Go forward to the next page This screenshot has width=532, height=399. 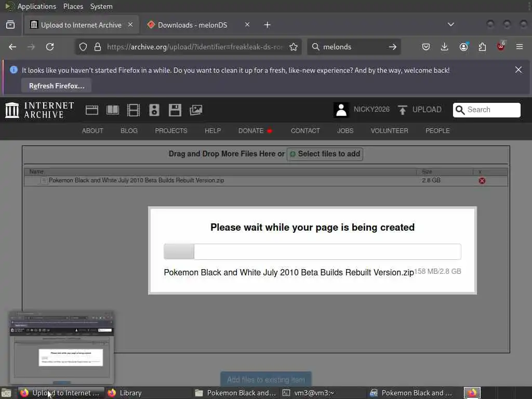(x=31, y=47)
